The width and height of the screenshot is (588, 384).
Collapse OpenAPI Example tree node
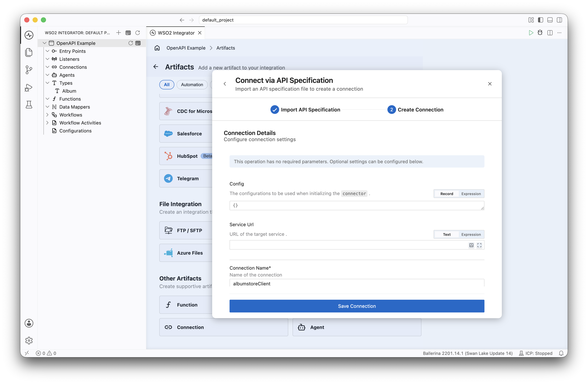pyautogui.click(x=45, y=43)
